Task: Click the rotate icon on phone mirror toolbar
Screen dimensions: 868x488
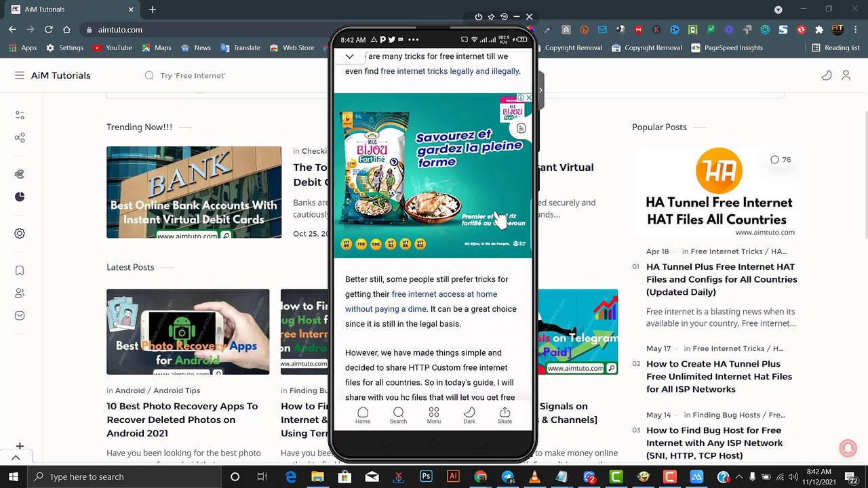Action: [x=504, y=16]
